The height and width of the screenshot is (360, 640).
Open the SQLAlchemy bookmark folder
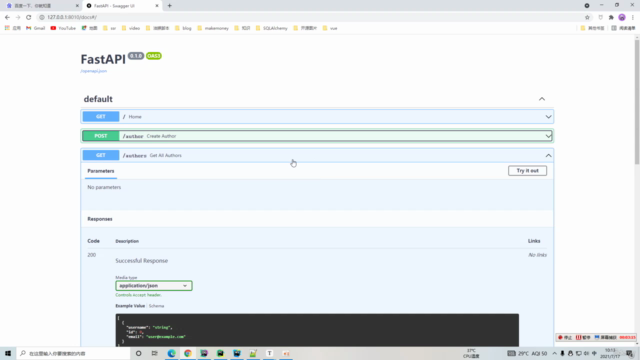271,28
